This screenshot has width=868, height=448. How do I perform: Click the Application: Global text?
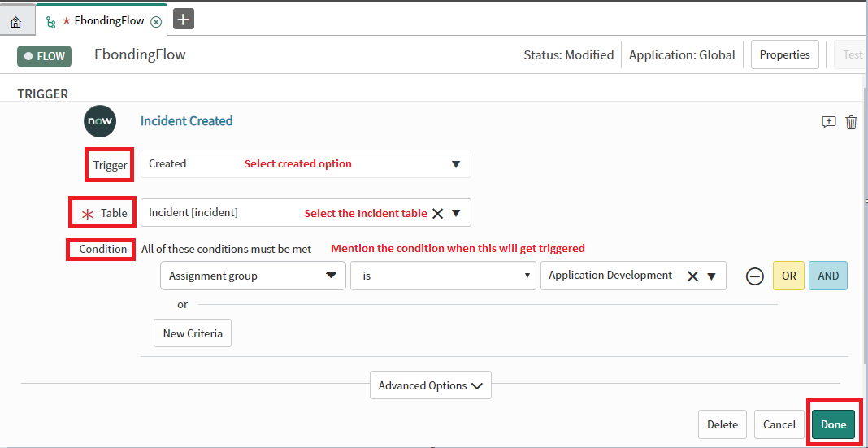tap(682, 54)
